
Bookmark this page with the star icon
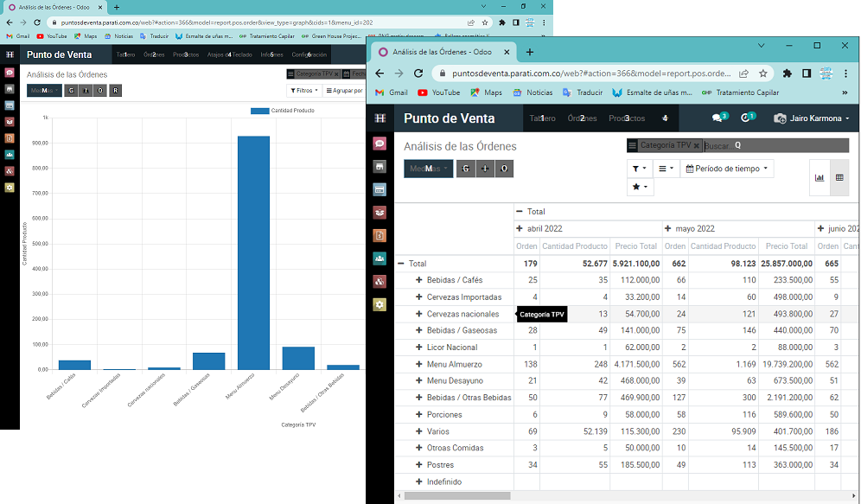[x=763, y=73]
